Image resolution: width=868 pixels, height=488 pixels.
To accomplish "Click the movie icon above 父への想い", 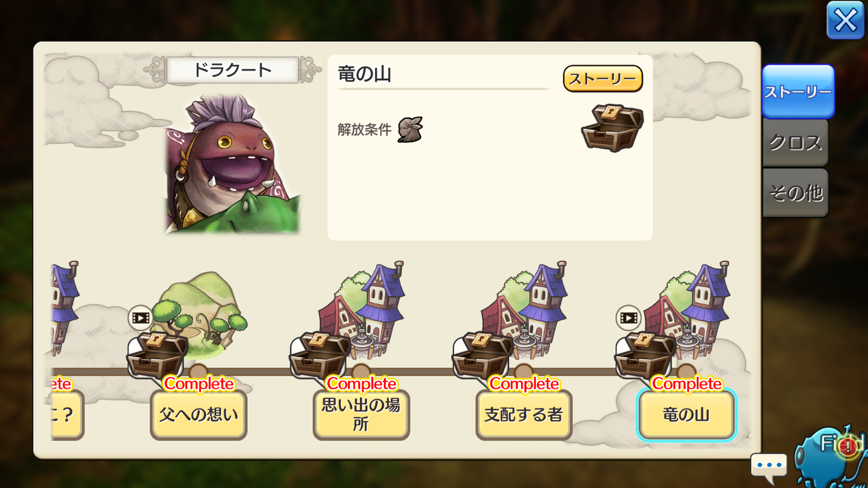I will [141, 318].
